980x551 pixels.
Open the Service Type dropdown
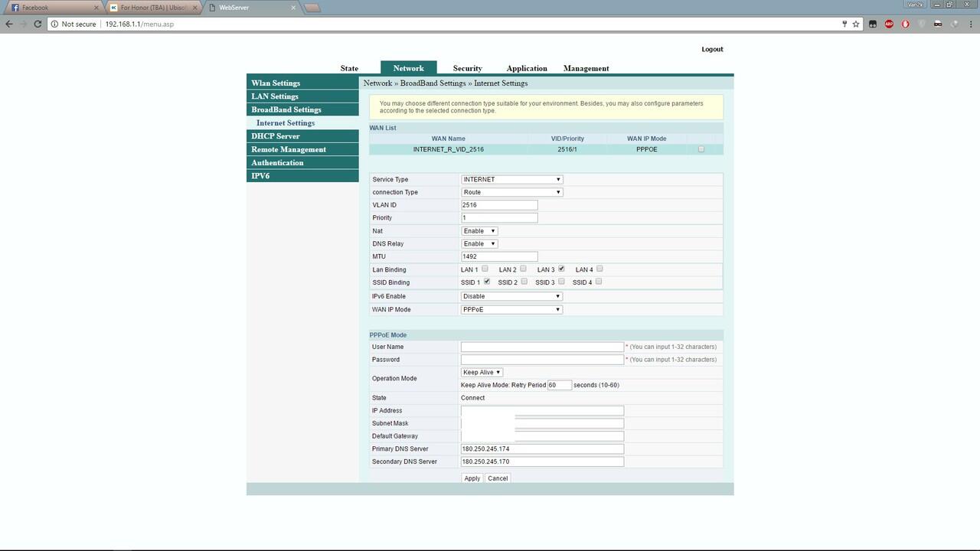pos(511,179)
